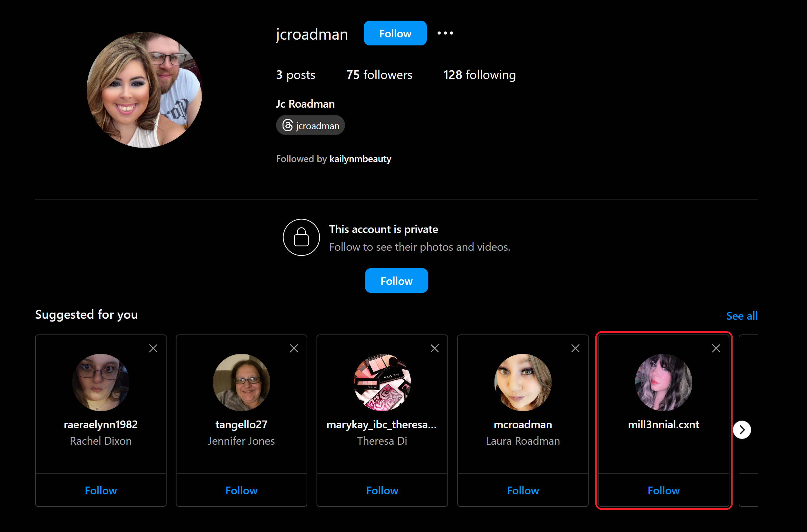This screenshot has width=807, height=532.
Task: Follow jcroadman from profile header
Action: click(x=395, y=33)
